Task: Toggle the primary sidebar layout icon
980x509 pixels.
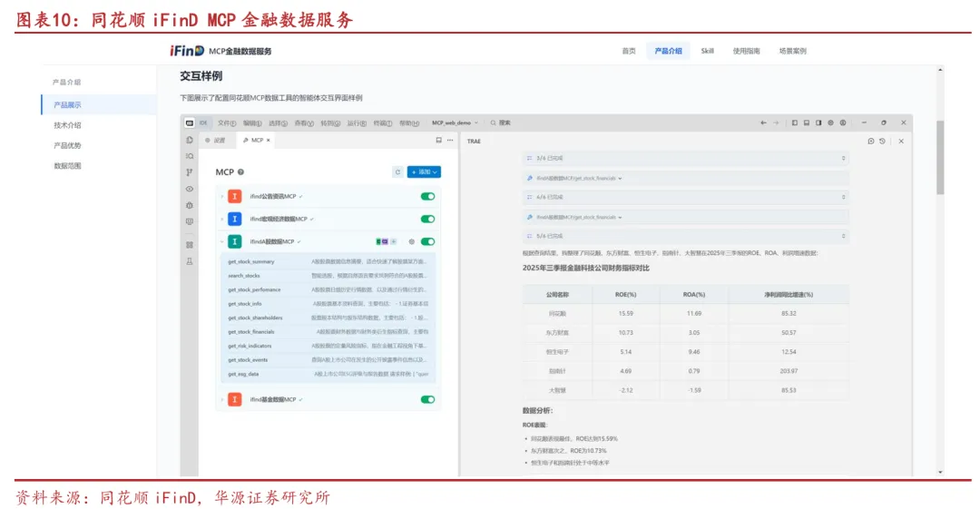Action: pyautogui.click(x=794, y=122)
